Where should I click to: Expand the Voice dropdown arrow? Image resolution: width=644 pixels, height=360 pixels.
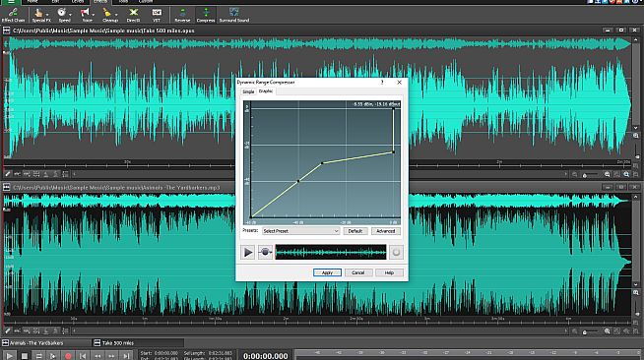[94, 15]
